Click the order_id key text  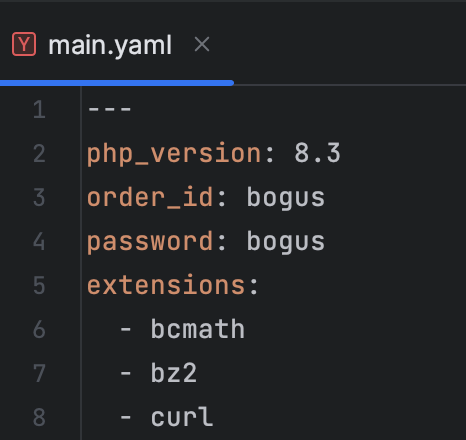(x=150, y=198)
